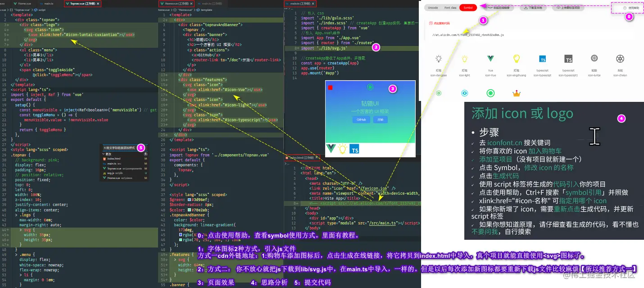
Task: Switch to Font class mode tab
Action: (450, 8)
